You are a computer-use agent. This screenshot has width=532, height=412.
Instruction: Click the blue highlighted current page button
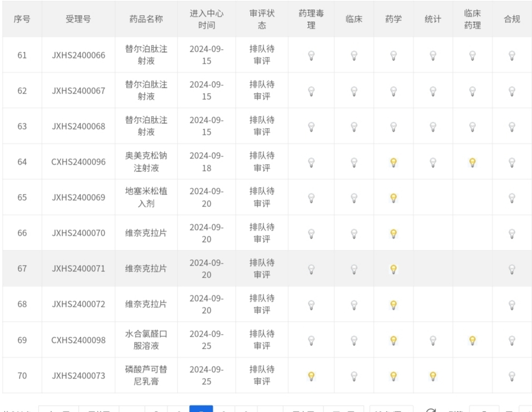[201, 409]
